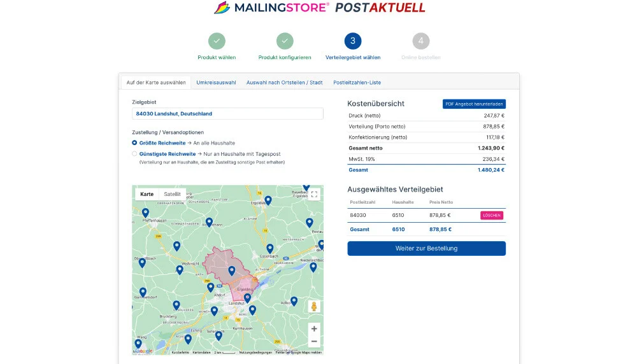Select map pin at Landshut

[247, 298]
